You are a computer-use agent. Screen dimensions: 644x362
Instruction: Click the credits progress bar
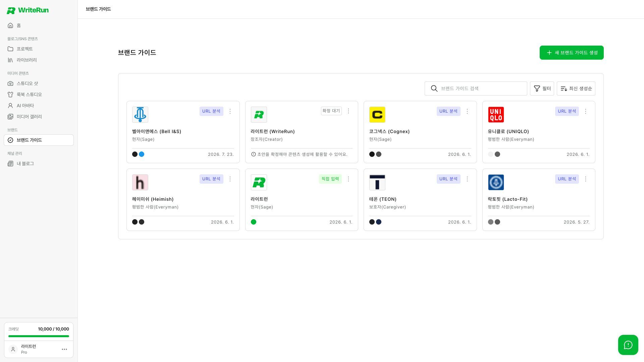coord(39,336)
